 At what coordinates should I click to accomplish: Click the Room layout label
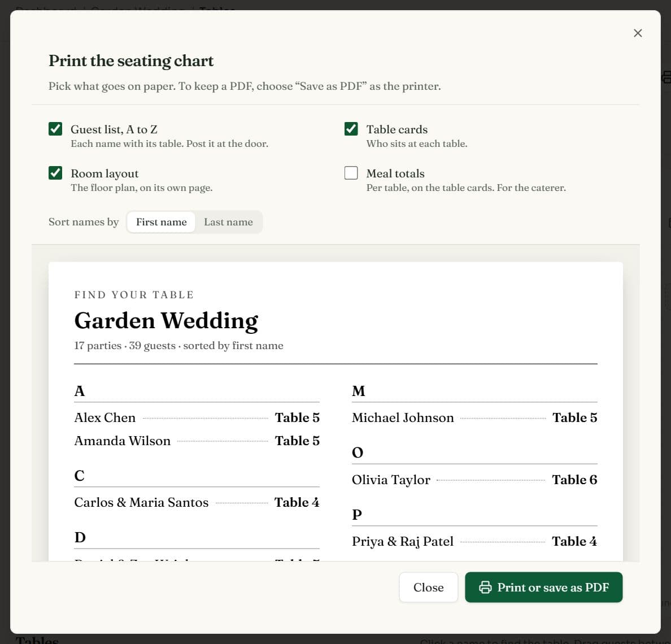(104, 173)
